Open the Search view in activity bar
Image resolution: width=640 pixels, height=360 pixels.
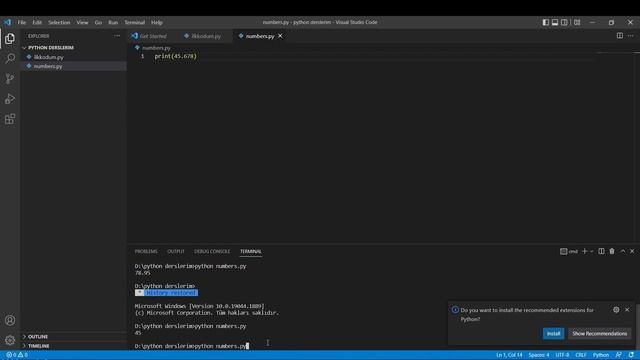coord(10,58)
